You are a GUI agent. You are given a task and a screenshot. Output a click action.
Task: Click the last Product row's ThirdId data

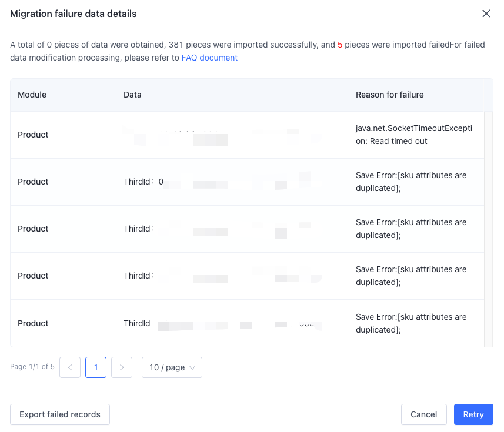(x=137, y=323)
